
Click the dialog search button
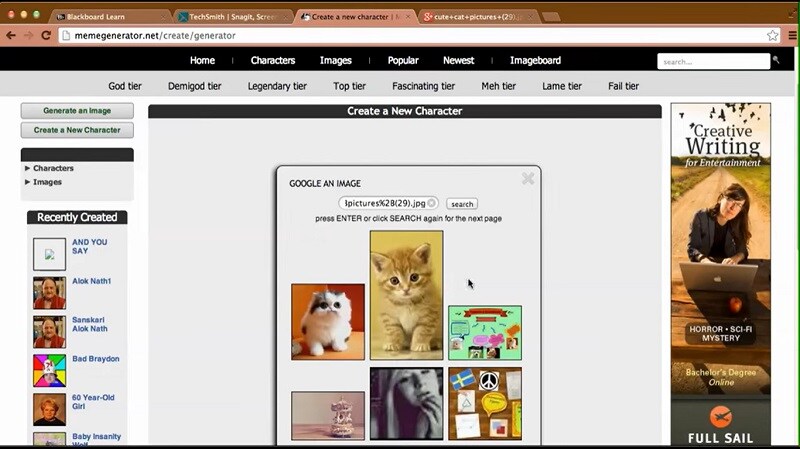coord(462,204)
